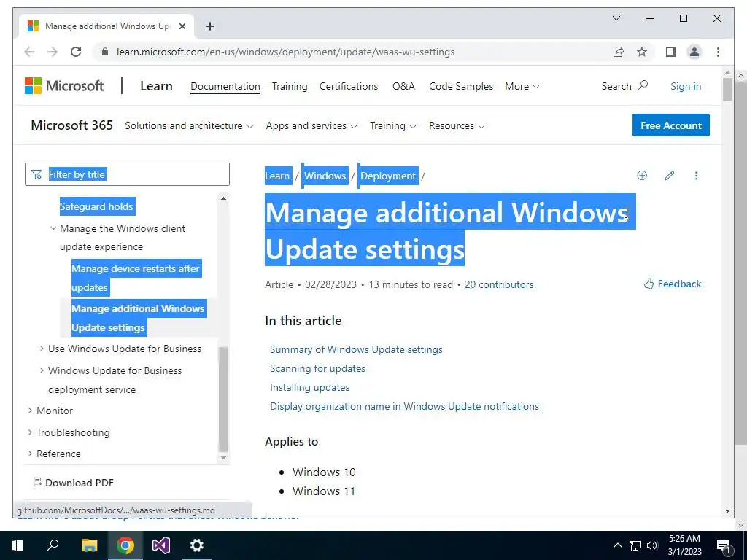Image resolution: width=747 pixels, height=560 pixels.
Task: Open Safeguard holds in the sidebar
Action: click(x=96, y=206)
